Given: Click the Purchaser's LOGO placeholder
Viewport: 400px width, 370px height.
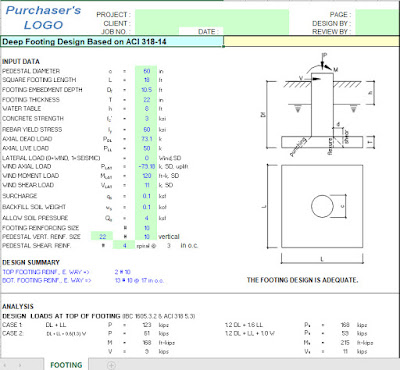Looking at the screenshot, I should [x=43, y=18].
